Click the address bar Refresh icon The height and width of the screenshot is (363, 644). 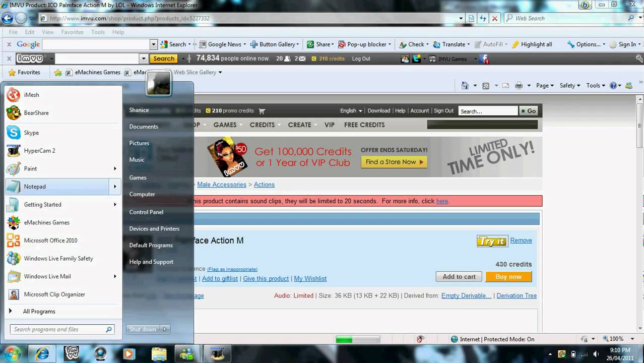click(483, 18)
